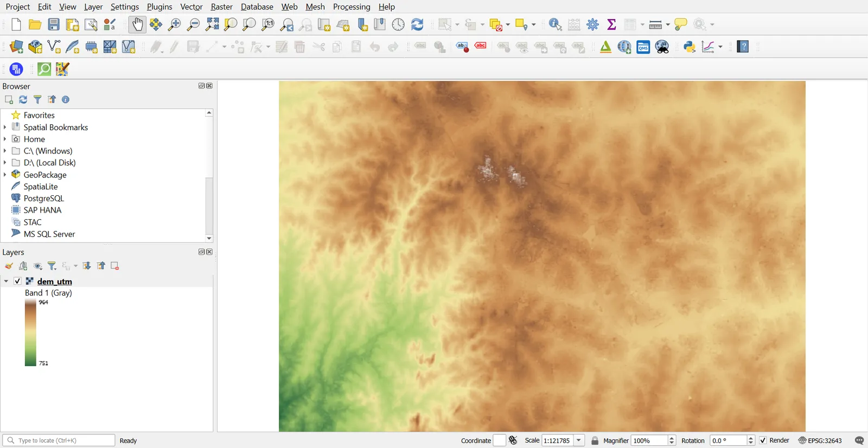The image size is (868, 448).
Task: Open a project with the folder icon
Action: 35,24
